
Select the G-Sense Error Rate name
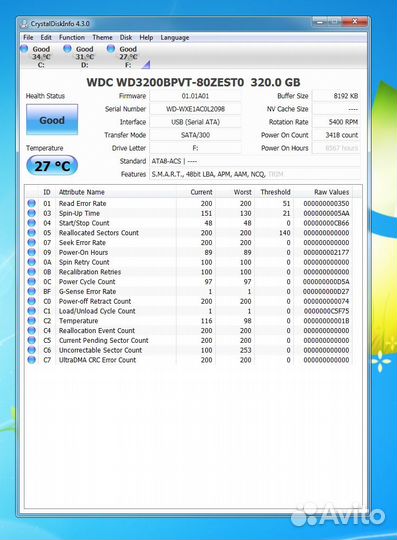[x=87, y=291]
